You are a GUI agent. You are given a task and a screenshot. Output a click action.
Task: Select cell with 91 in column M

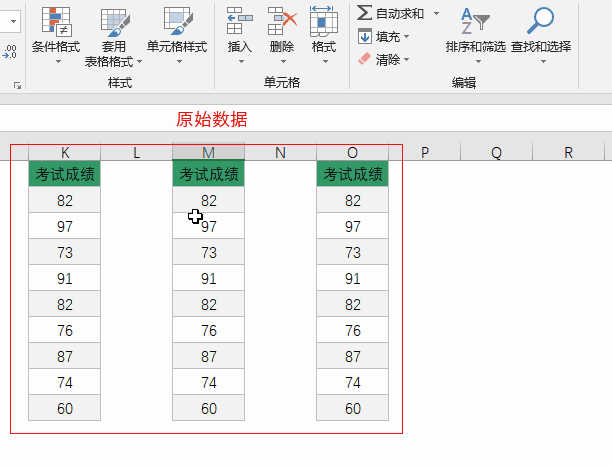(208, 278)
